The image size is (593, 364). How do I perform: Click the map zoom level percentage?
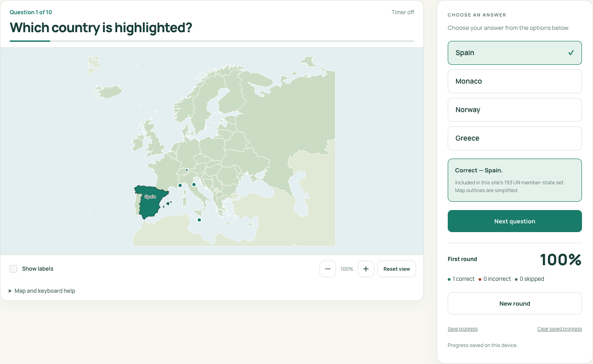coord(347,269)
